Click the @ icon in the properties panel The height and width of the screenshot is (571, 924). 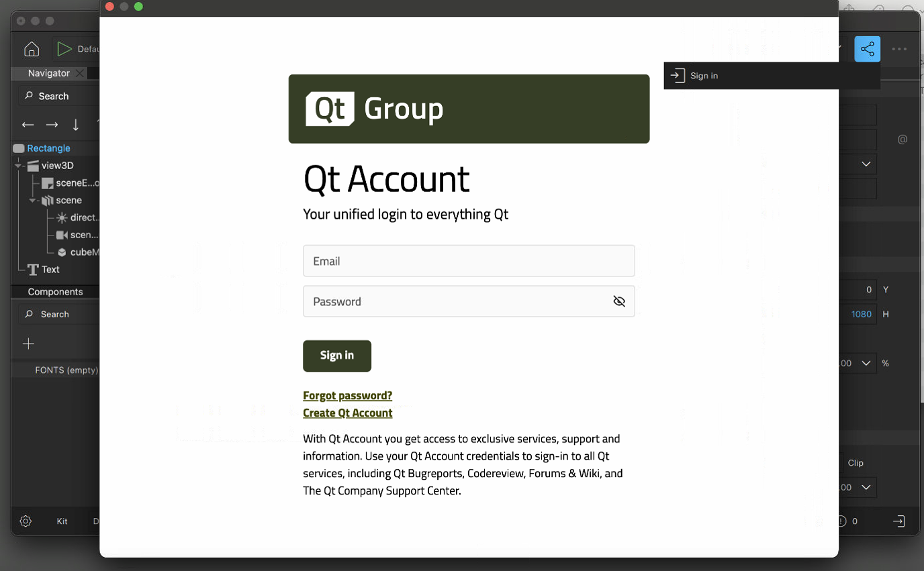pos(903,140)
